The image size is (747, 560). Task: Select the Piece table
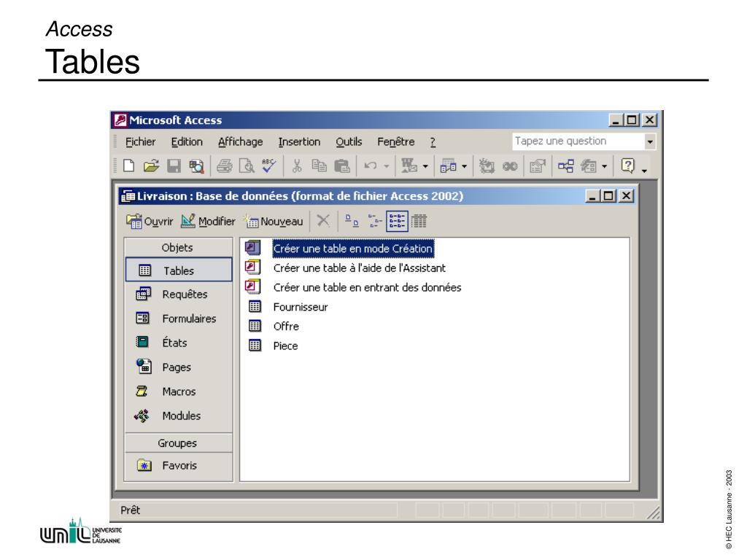pyautogui.click(x=285, y=346)
